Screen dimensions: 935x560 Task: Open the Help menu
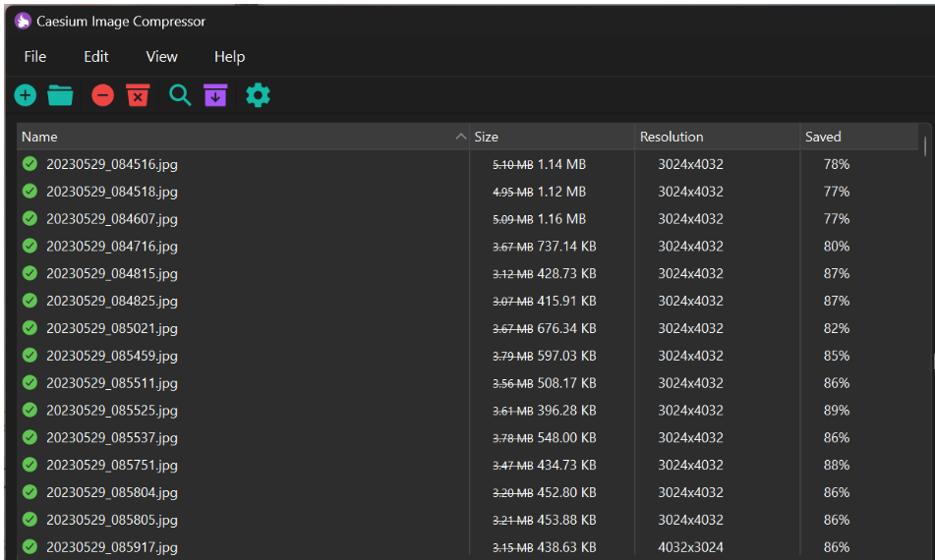pyautogui.click(x=229, y=57)
